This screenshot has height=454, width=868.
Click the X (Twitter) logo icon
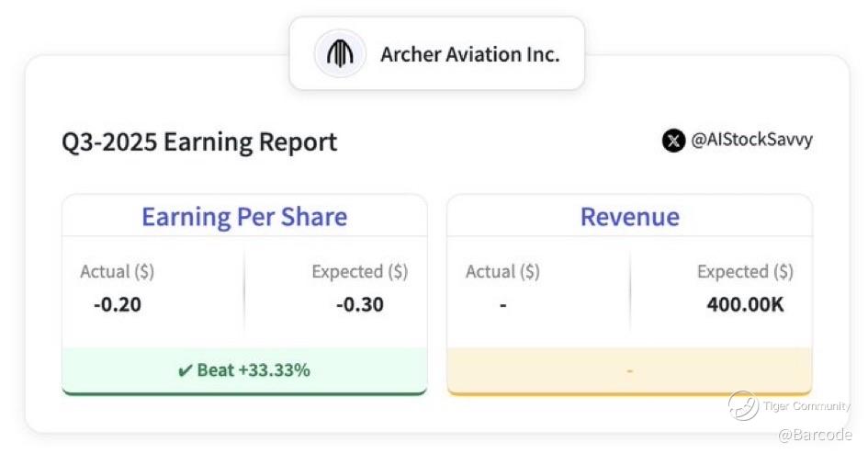click(673, 141)
